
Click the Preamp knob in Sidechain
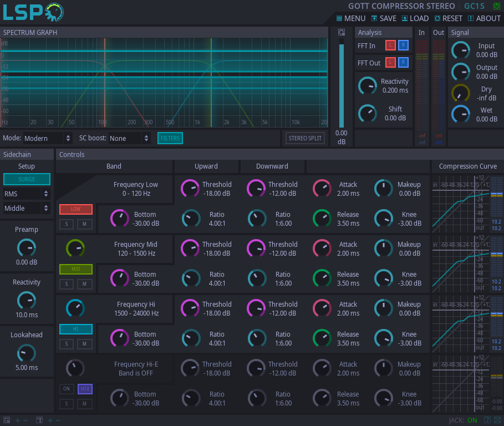click(27, 247)
